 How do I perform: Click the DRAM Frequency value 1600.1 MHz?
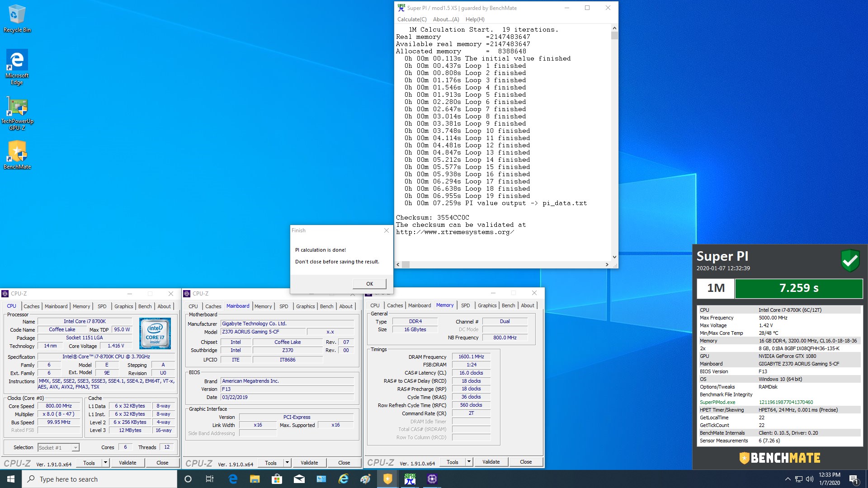[471, 357]
